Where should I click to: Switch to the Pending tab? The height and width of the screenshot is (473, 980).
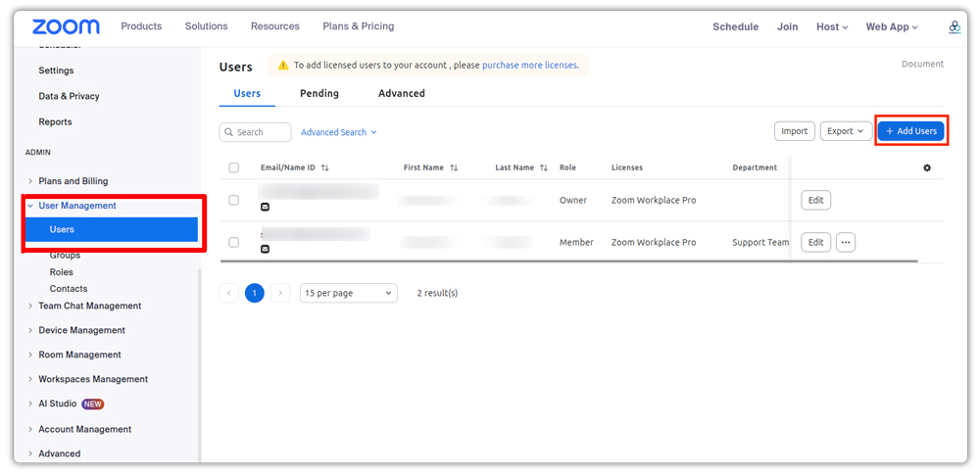318,93
